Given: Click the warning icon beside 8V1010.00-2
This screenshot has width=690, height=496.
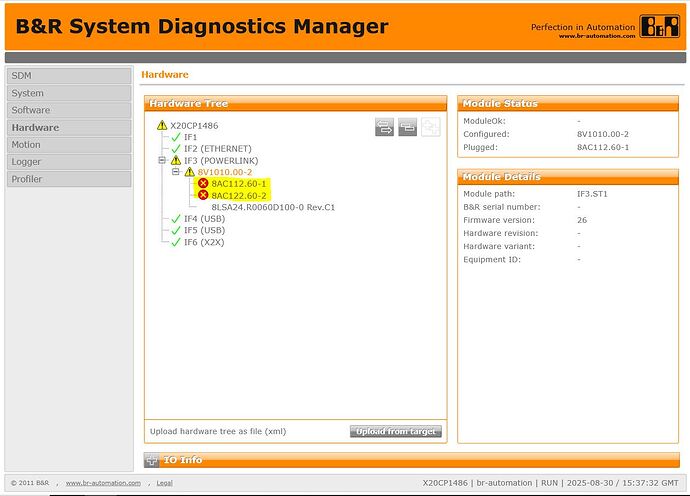Looking at the screenshot, I should click(190, 172).
